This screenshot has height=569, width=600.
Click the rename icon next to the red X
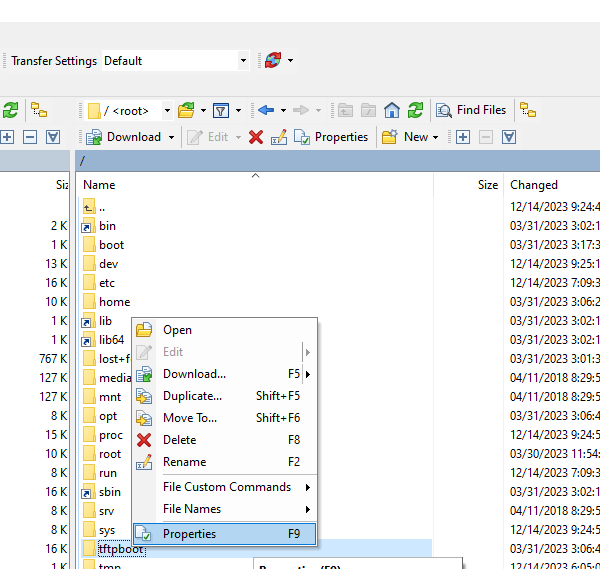[x=279, y=137]
